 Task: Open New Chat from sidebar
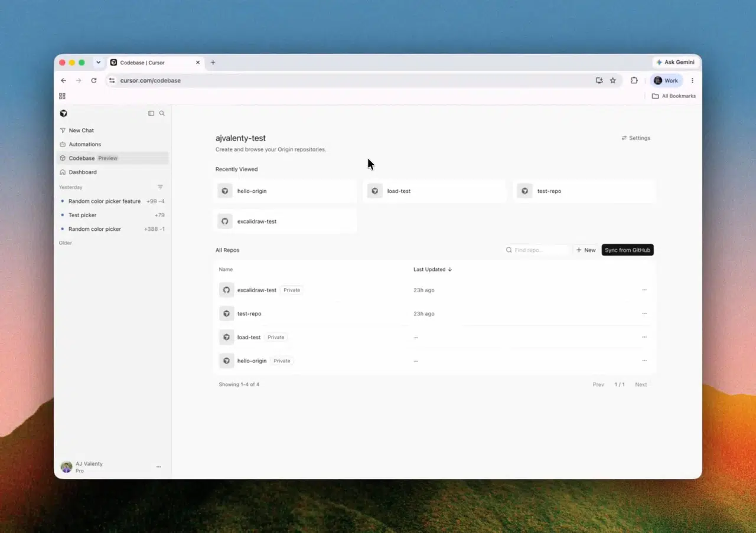click(x=112, y=130)
